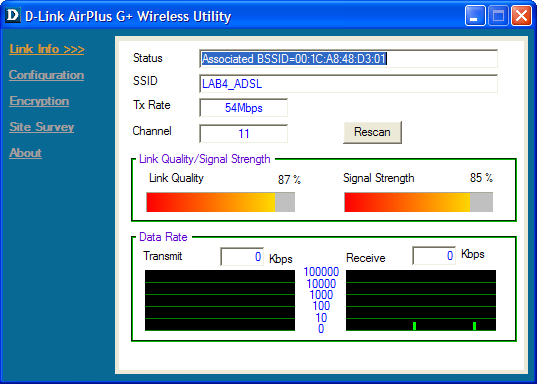Image resolution: width=537 pixels, height=384 pixels.
Task: Click the Receive Kbps value box
Action: click(434, 256)
